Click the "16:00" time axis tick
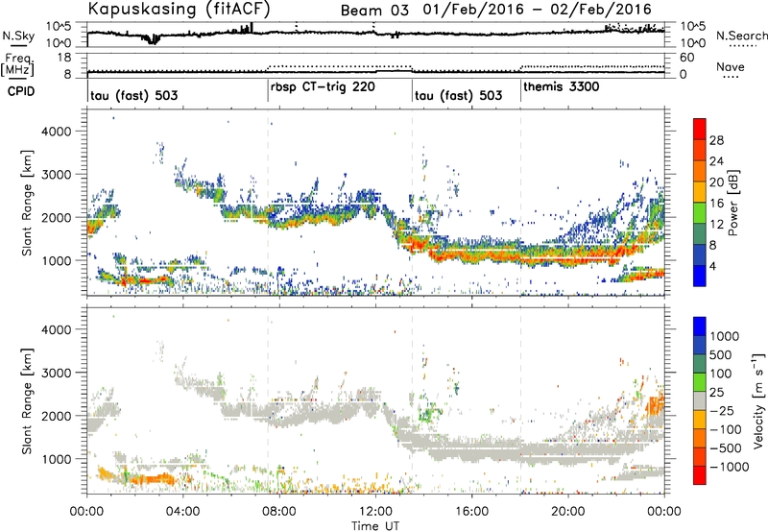The width and height of the screenshot is (768, 532). [471, 512]
